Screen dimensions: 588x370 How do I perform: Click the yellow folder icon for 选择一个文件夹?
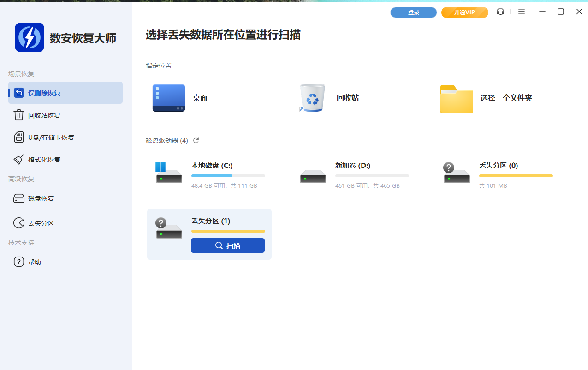[457, 99]
